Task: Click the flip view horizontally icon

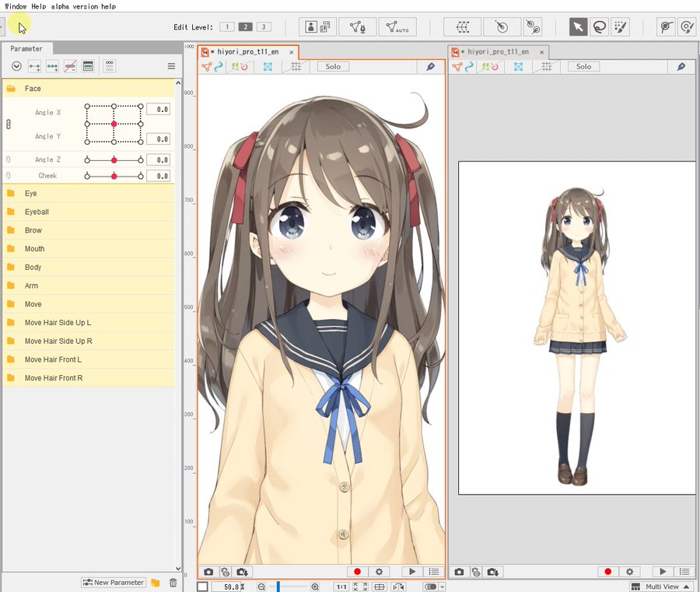Action: pyautogui.click(x=398, y=587)
